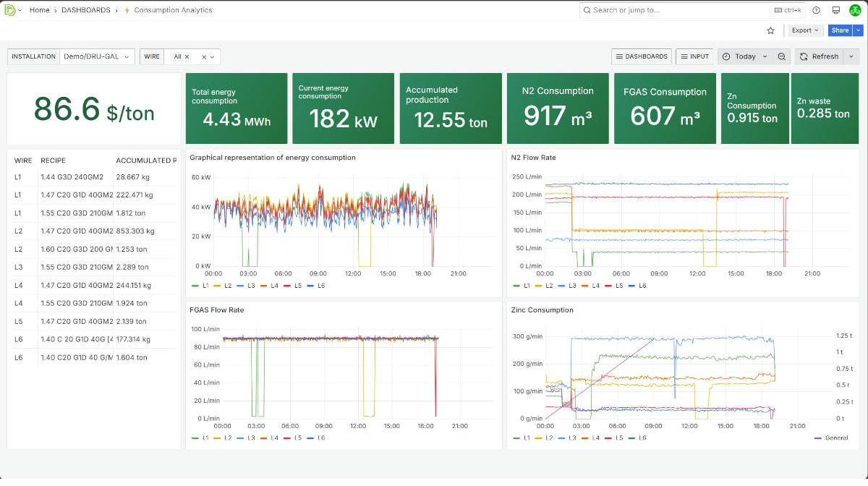This screenshot has height=486, width=868.
Task: Click the 1.44 G3D 240GM2 recipe cell
Action: [72, 177]
